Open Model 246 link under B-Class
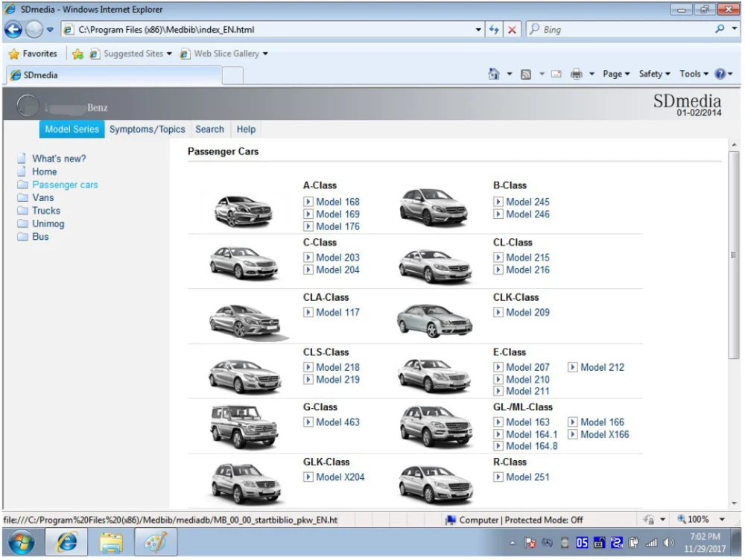 528,214
